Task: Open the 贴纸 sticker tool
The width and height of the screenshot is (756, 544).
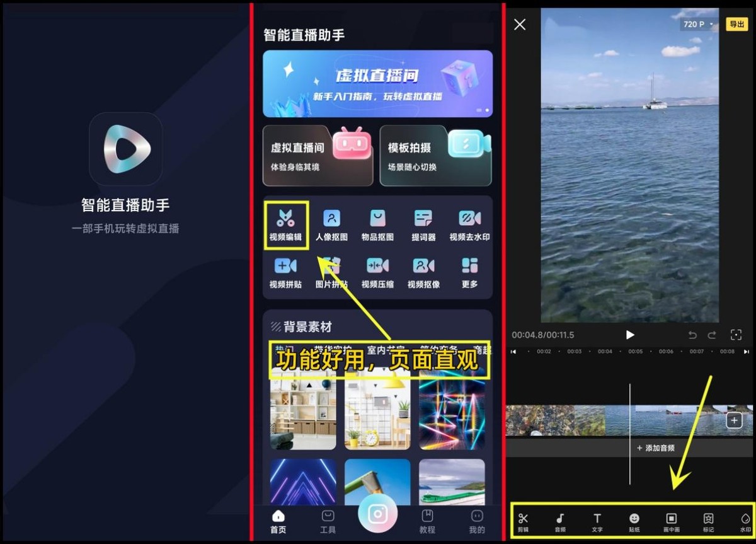Action: pos(634,522)
